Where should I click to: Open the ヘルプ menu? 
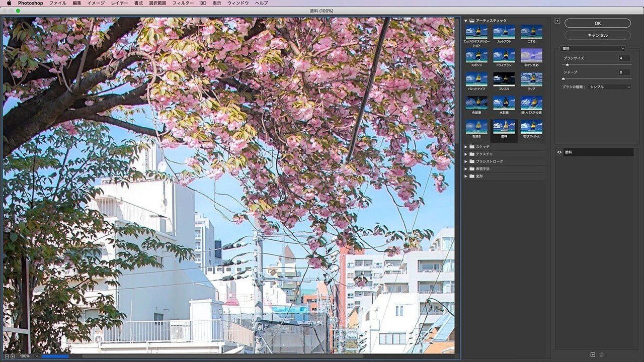262,3
